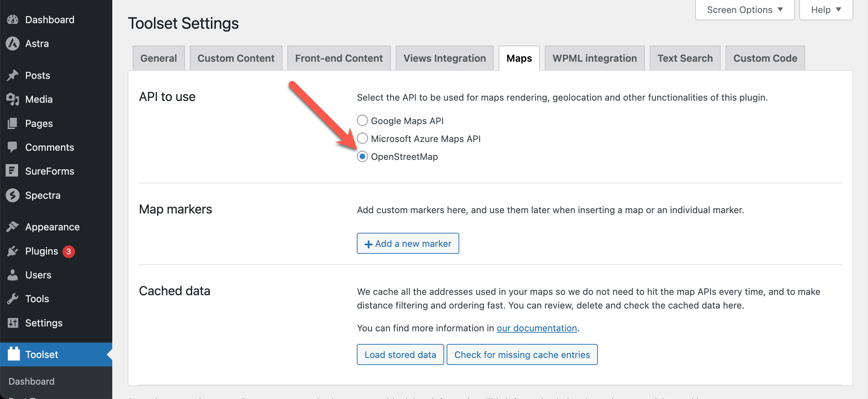The width and height of the screenshot is (868, 399).
Task: Open the Astra menu item
Action: click(56, 43)
